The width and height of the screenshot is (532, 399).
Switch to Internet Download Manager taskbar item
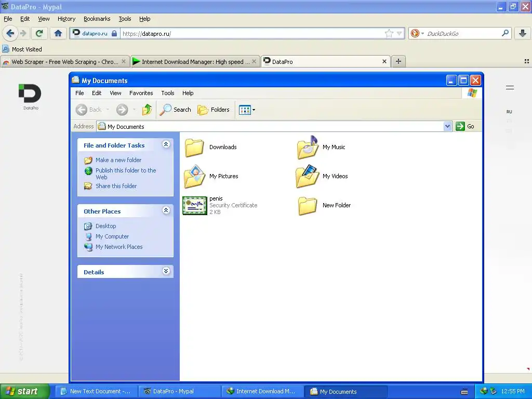[262, 391]
